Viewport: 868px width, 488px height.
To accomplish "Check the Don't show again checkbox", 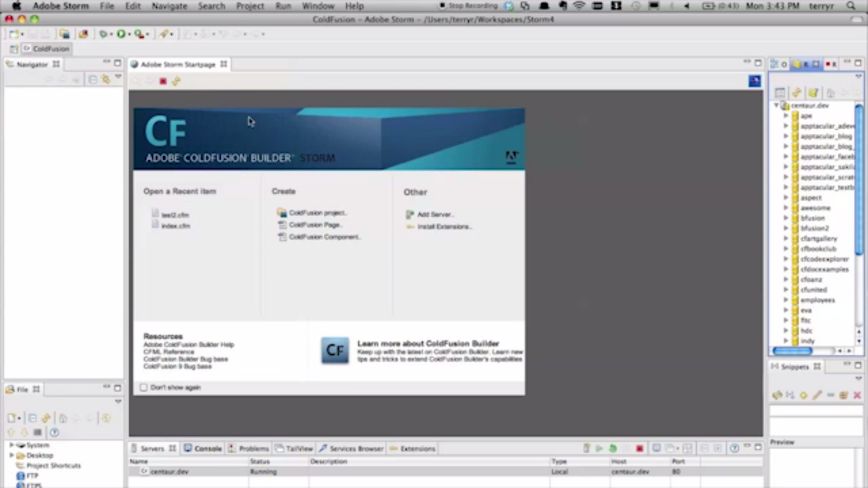I will coord(143,387).
